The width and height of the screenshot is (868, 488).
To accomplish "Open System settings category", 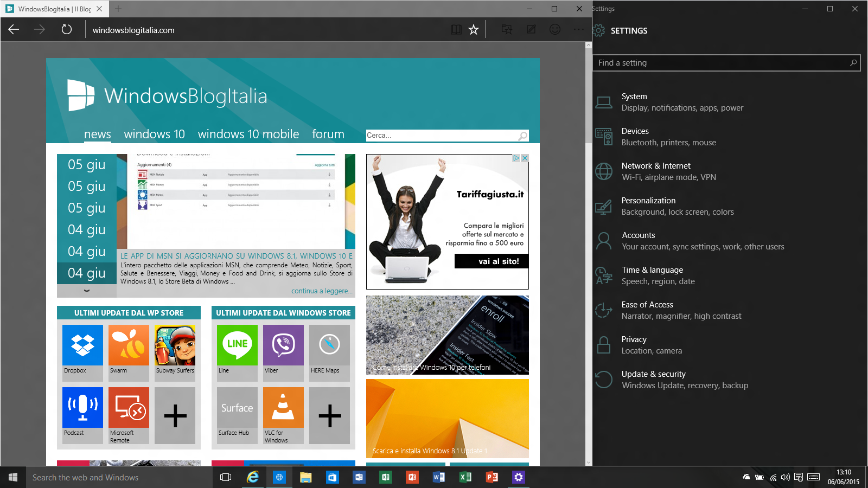I will click(x=727, y=102).
